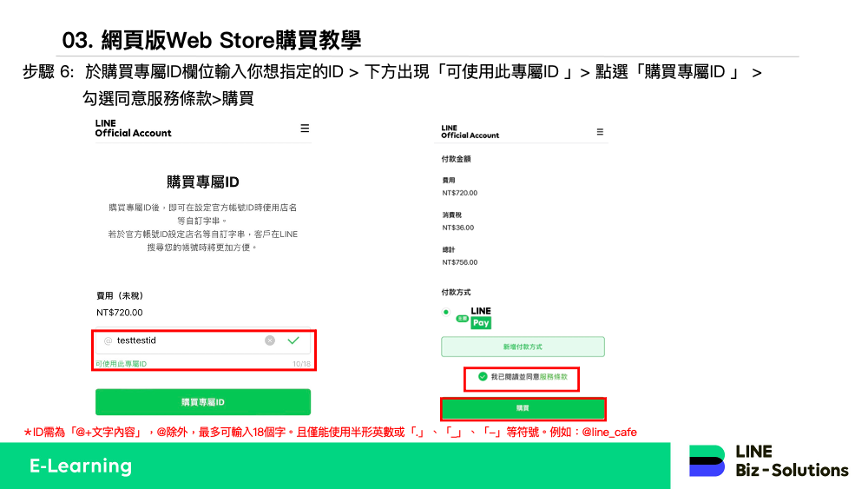Click the LINE Official Account logo on left screen

click(x=133, y=129)
